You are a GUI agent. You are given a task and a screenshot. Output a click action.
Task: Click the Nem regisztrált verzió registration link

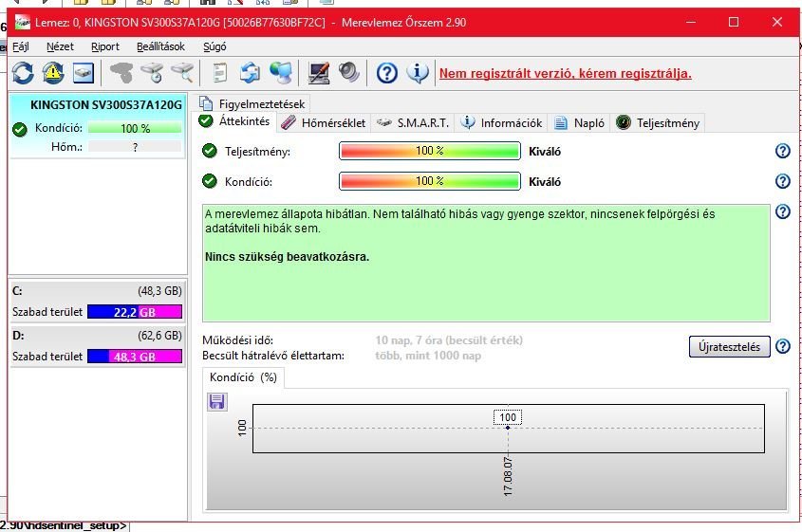tap(565, 73)
